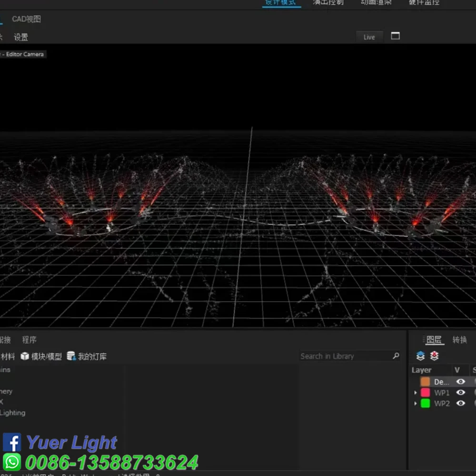This screenshot has height=476, width=476.
Task: Expand the WP1 layer
Action: pyautogui.click(x=415, y=393)
